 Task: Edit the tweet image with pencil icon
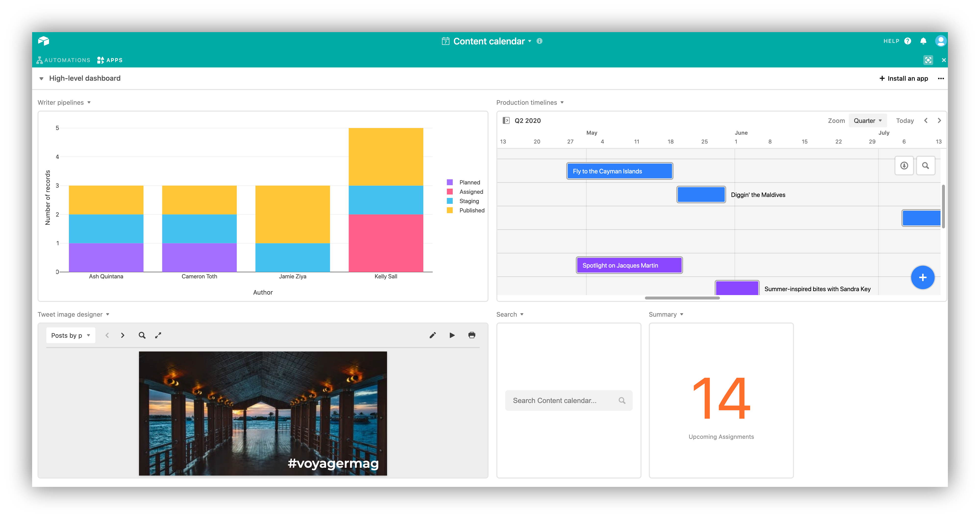tap(433, 335)
